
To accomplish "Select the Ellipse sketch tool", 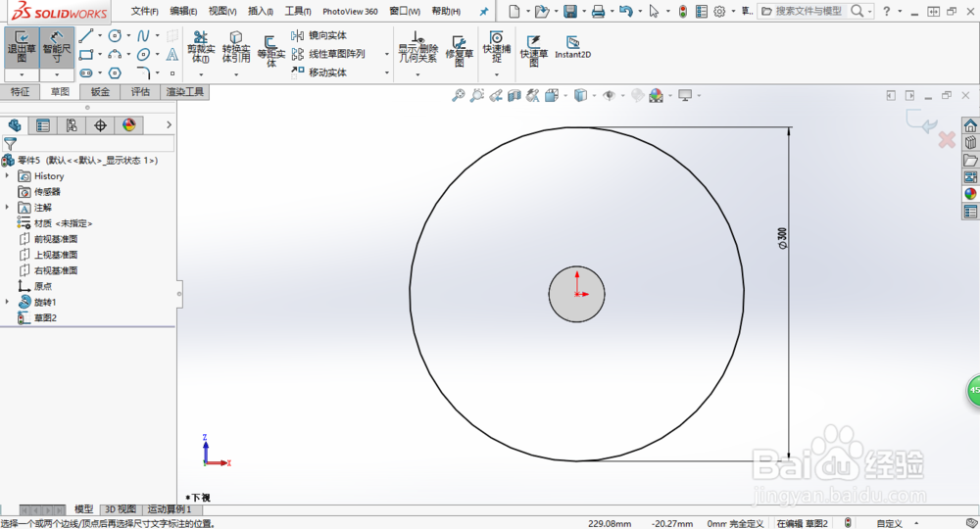I will point(144,54).
